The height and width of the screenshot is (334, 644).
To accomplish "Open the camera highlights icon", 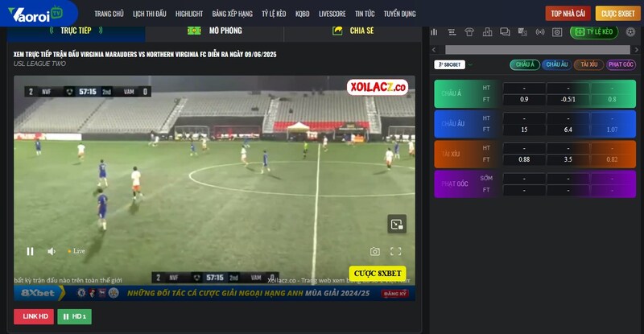I will pos(557,32).
